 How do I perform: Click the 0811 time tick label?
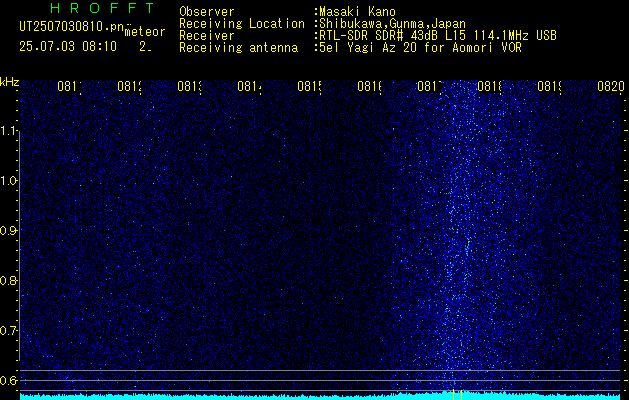click(69, 86)
